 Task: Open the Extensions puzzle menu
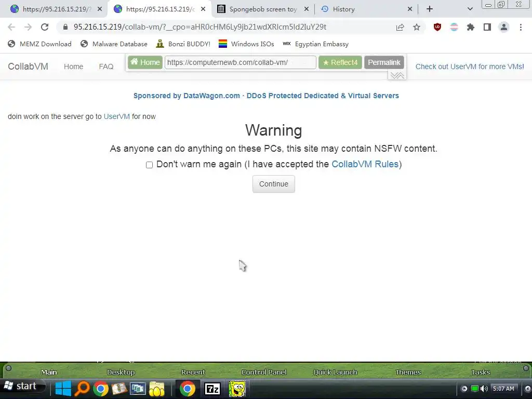pyautogui.click(x=471, y=27)
